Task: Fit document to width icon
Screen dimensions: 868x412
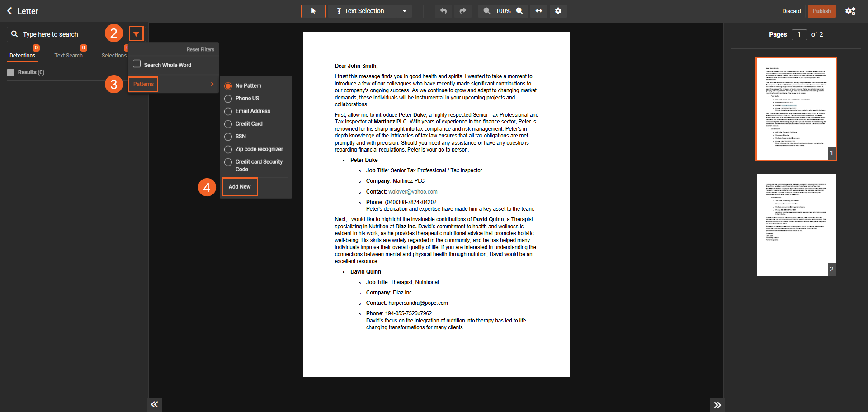Action: click(539, 11)
